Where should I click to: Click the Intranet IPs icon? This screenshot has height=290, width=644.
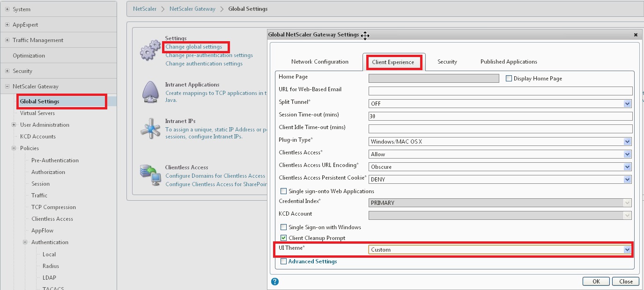coord(150,128)
